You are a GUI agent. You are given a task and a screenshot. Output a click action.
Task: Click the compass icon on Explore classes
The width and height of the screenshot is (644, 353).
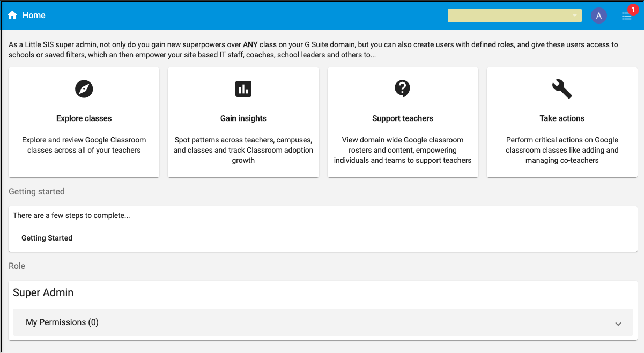pos(84,88)
